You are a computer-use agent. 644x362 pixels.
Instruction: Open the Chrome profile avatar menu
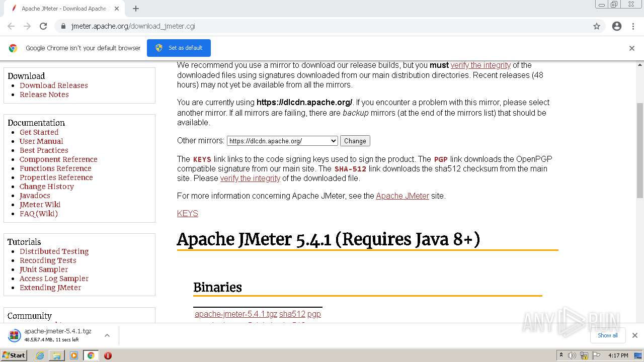pos(617,26)
